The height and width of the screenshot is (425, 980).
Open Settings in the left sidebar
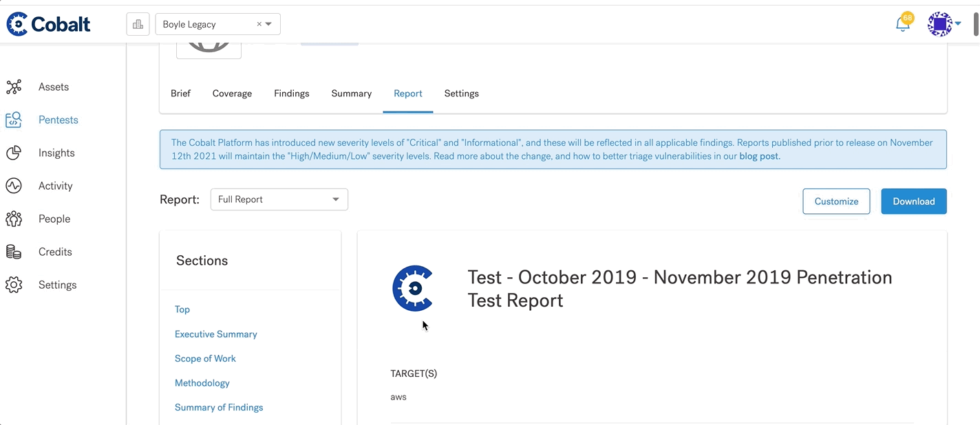[x=58, y=285]
